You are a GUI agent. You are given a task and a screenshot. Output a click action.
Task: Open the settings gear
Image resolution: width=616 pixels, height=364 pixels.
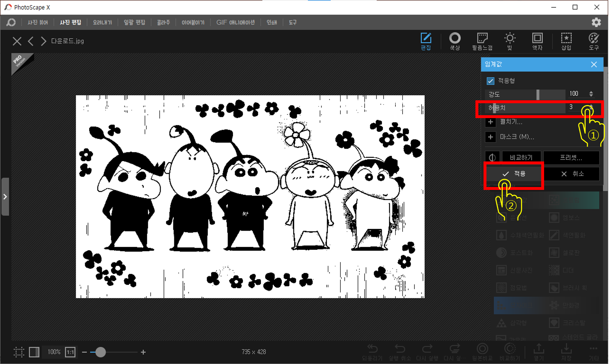tap(596, 22)
